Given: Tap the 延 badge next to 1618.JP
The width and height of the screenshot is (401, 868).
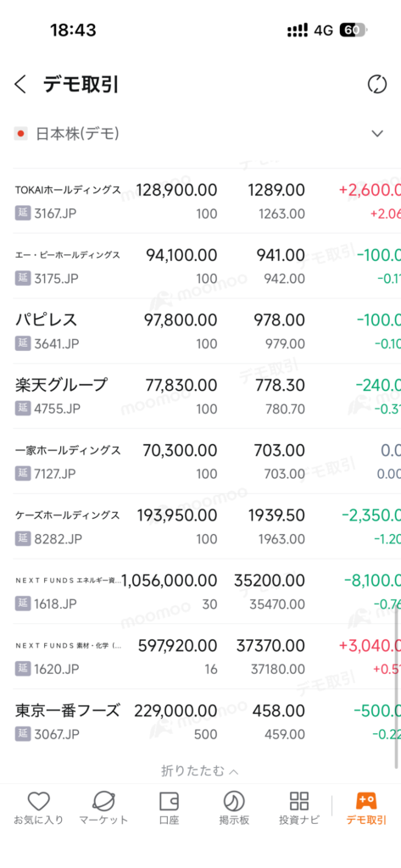Looking at the screenshot, I should [x=22, y=604].
